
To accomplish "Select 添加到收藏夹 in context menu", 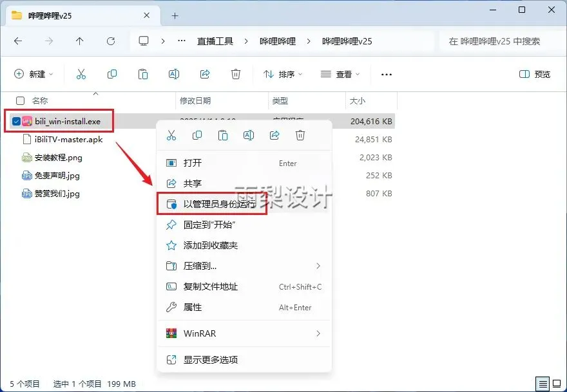I will [x=244, y=246].
